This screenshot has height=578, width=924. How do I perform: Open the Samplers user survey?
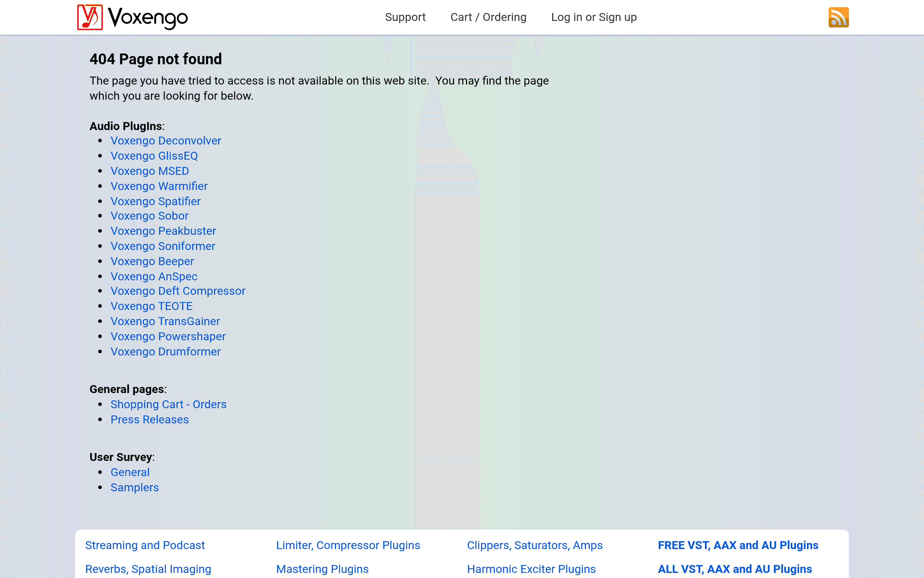(135, 488)
